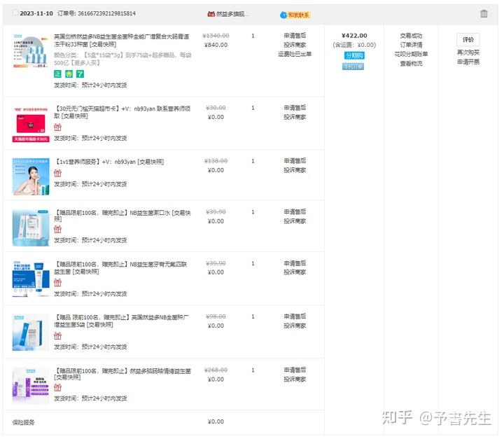Open the 30元无门槛天猫超市卡 item title
Image resolution: width=504 pixels, height=439 pixels.
(x=122, y=112)
